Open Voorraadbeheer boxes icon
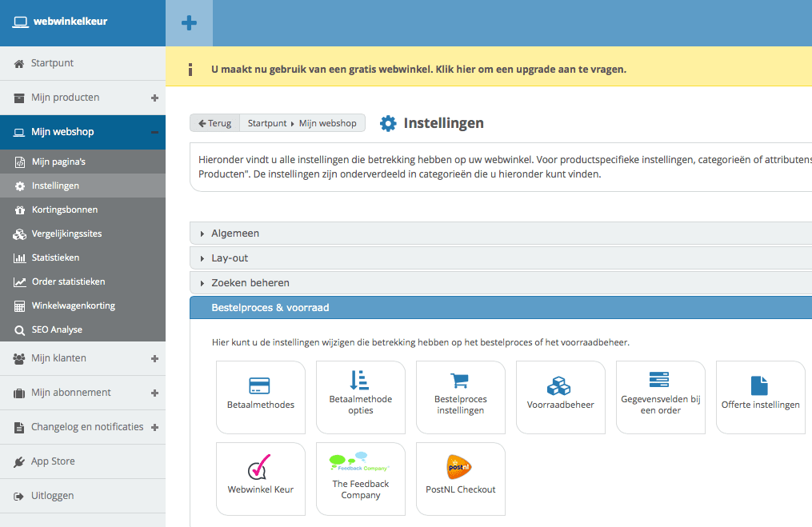This screenshot has height=527, width=812. (x=559, y=386)
